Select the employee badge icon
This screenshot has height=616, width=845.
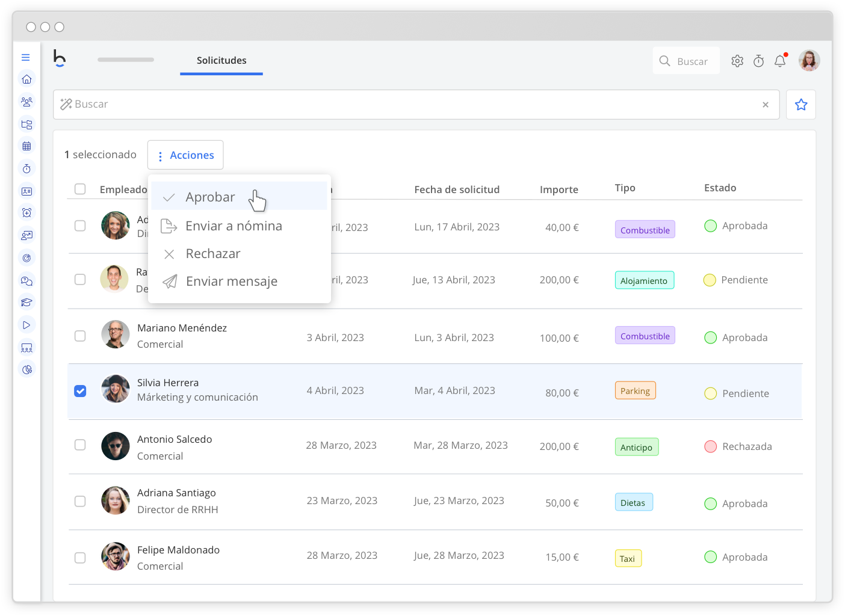pos(26,191)
